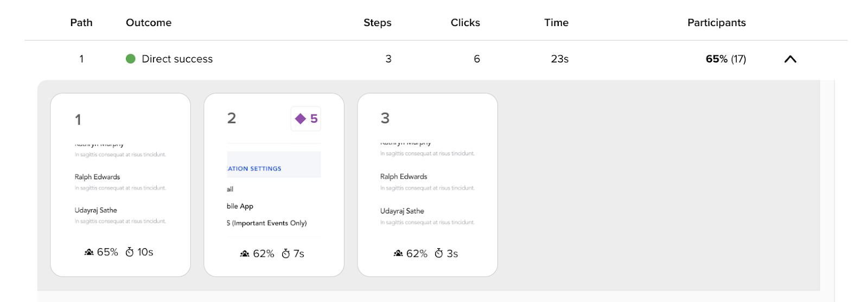
Task: Click the 65% (17) participants value
Action: click(x=726, y=59)
